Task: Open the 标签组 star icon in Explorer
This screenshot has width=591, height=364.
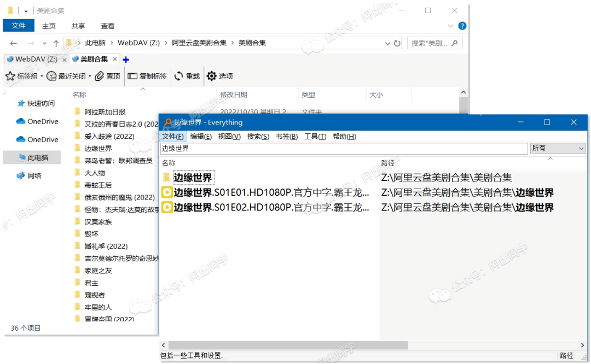Action: (10, 76)
